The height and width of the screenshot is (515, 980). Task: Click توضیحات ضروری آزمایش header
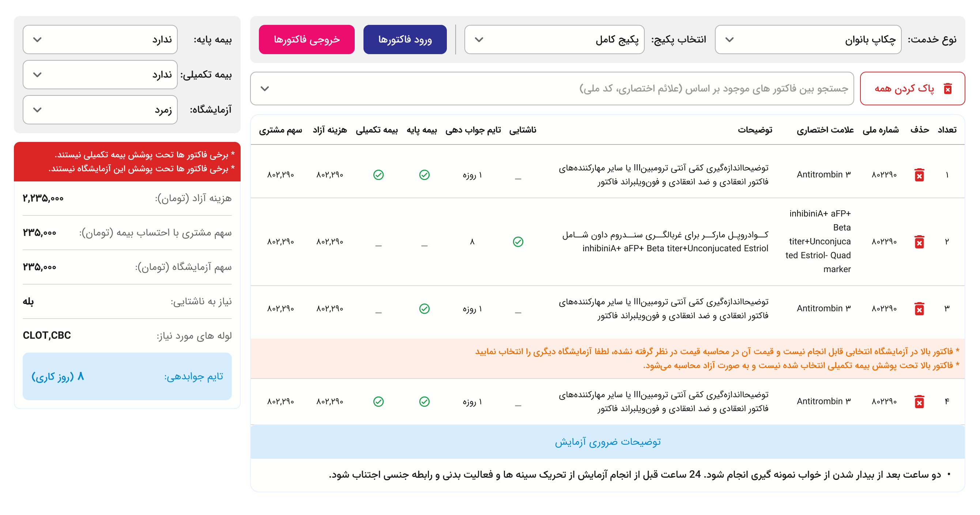click(x=607, y=442)
